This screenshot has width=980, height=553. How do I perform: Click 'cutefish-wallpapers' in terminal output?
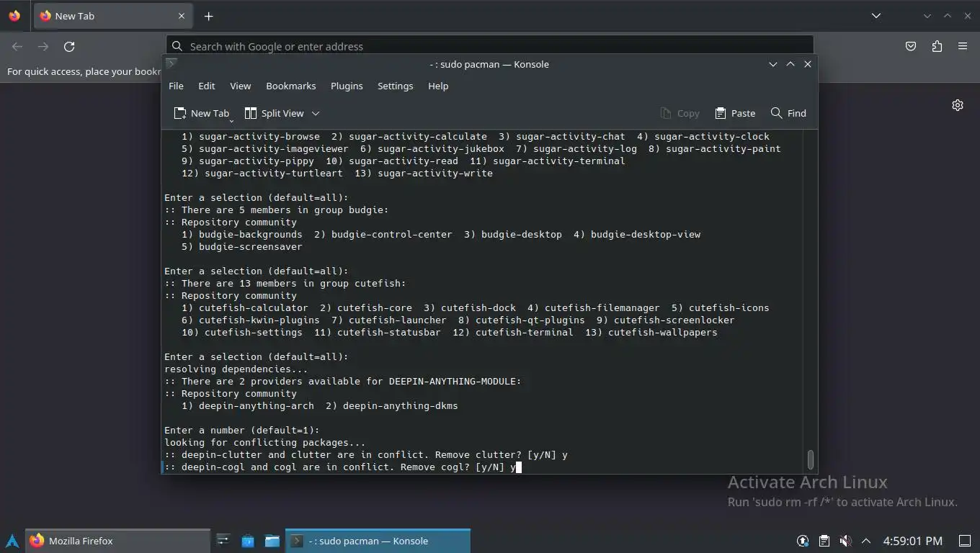point(663,333)
